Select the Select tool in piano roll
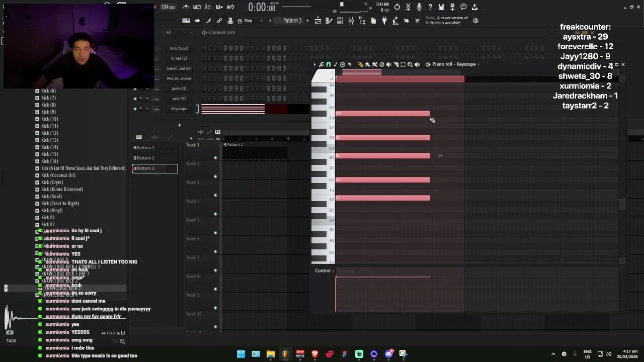This screenshot has height=362, width=644. pos(403,64)
